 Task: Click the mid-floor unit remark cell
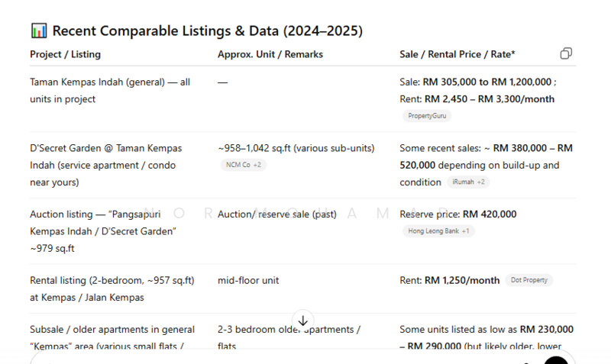tap(248, 280)
